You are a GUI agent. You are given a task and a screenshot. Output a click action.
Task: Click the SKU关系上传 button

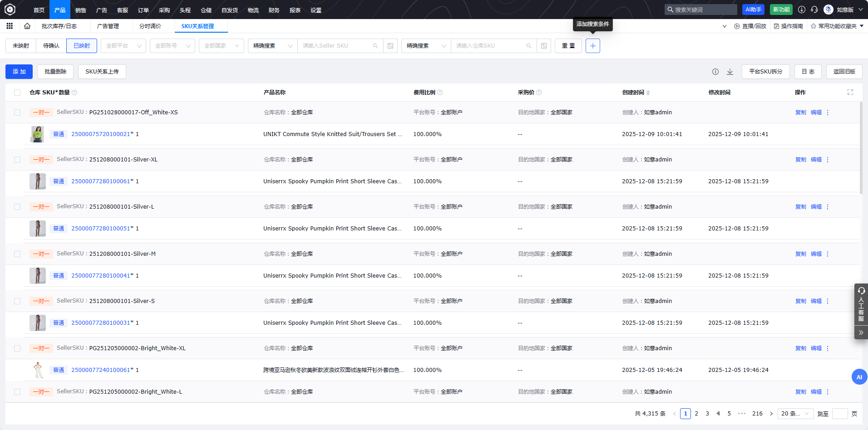[102, 72]
